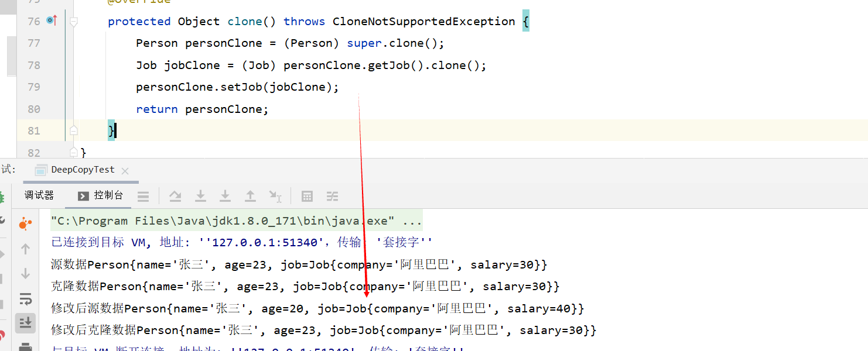
Task: Collapse the clone method fold marker on line 76
Action: point(73,22)
